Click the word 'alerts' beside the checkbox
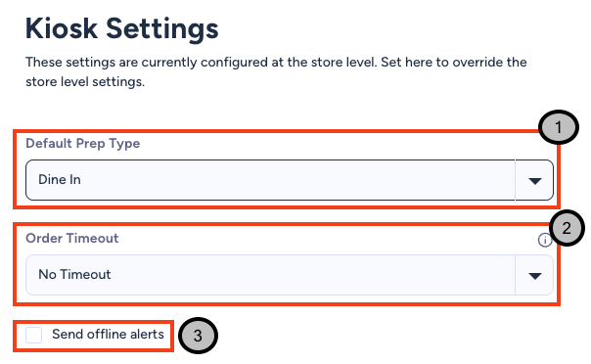 147,335
